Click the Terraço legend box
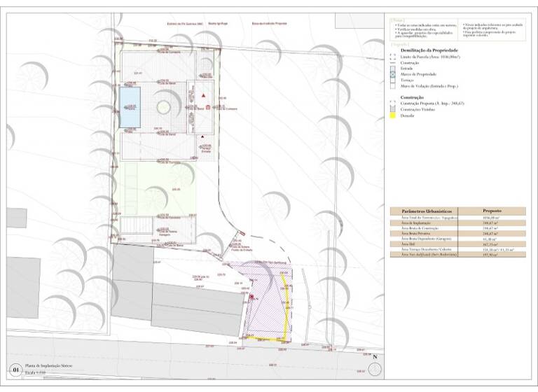This screenshot has width=538, height=392. tap(393, 80)
